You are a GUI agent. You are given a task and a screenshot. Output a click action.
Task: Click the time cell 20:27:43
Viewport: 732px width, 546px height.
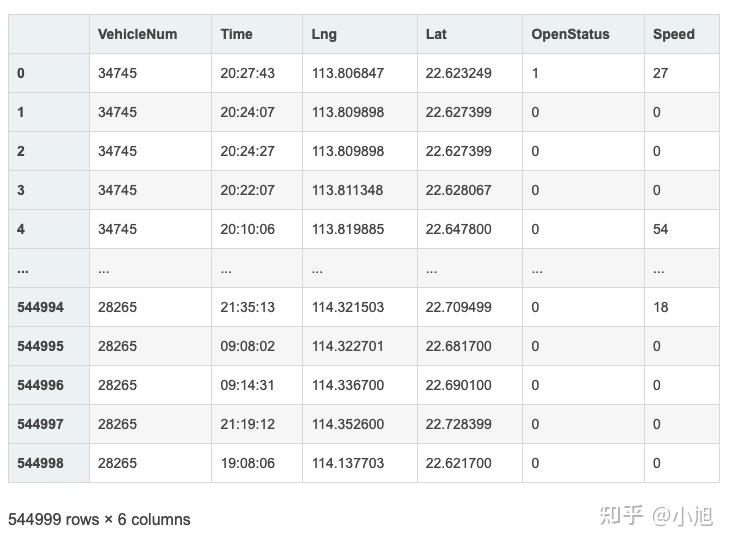point(247,73)
